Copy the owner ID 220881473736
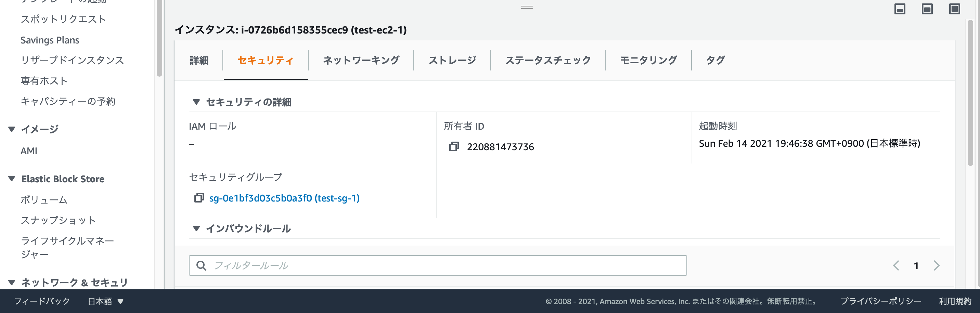This screenshot has height=313, width=980. tap(454, 146)
